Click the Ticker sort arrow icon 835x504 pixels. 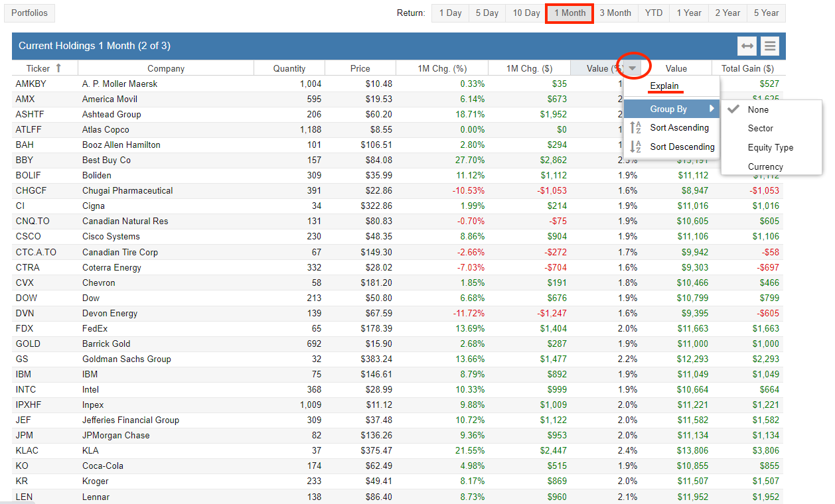click(58, 68)
